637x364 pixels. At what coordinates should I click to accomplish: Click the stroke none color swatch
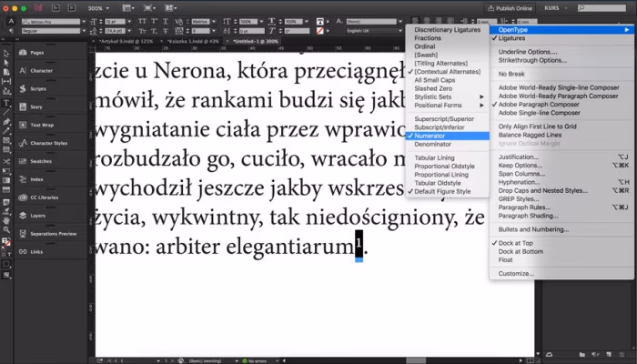(320, 31)
